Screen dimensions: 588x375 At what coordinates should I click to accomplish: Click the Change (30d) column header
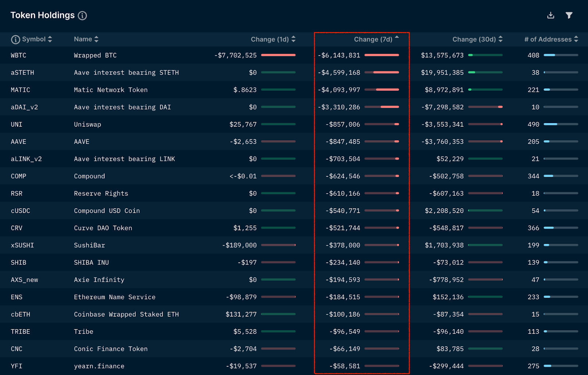click(474, 39)
